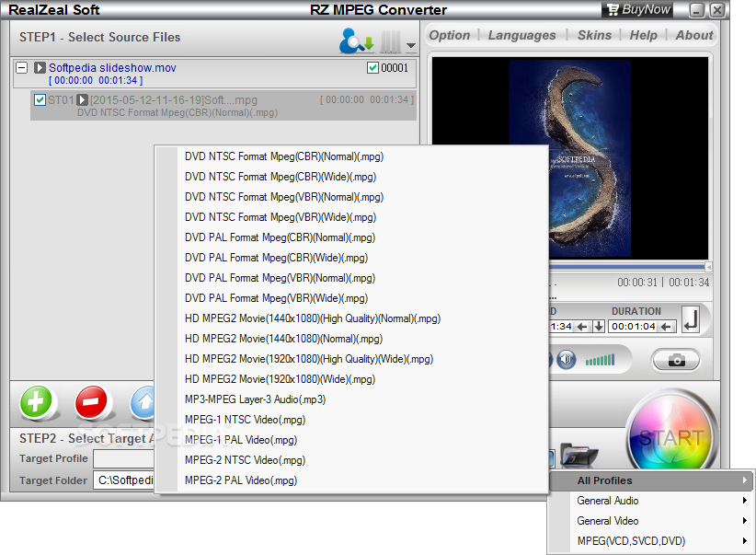Click the file info search icon
Viewport: 756px width, 555px height.
pyautogui.click(x=356, y=40)
